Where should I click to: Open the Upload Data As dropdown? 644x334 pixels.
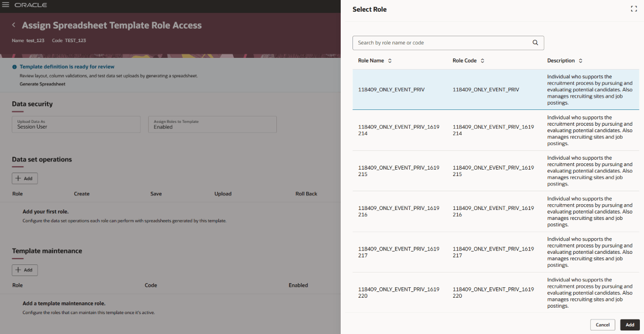(76, 124)
